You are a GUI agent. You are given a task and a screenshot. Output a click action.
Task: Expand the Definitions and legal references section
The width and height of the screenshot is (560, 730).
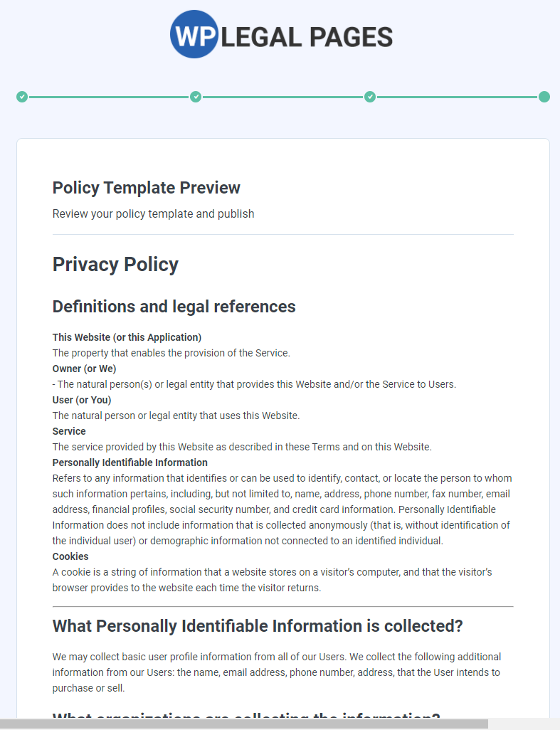(174, 307)
